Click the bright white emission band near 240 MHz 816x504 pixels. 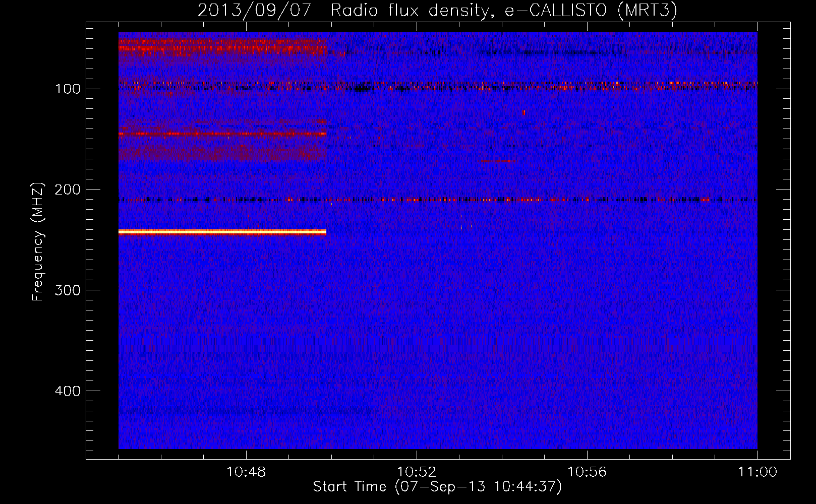(x=222, y=232)
